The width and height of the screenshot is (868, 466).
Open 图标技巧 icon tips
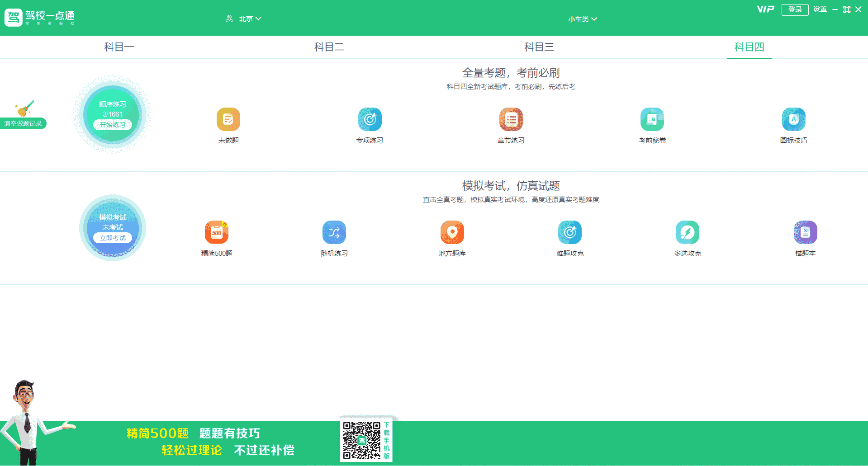tap(793, 119)
